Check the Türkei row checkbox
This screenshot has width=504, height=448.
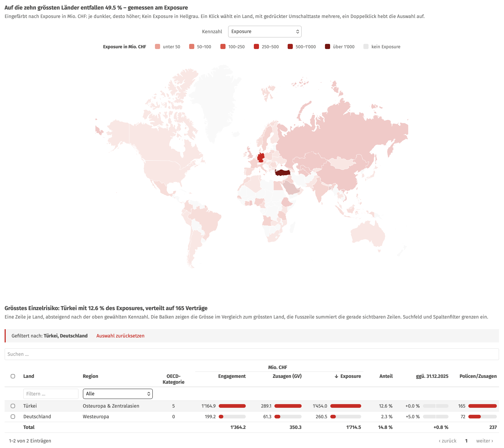[13, 406]
